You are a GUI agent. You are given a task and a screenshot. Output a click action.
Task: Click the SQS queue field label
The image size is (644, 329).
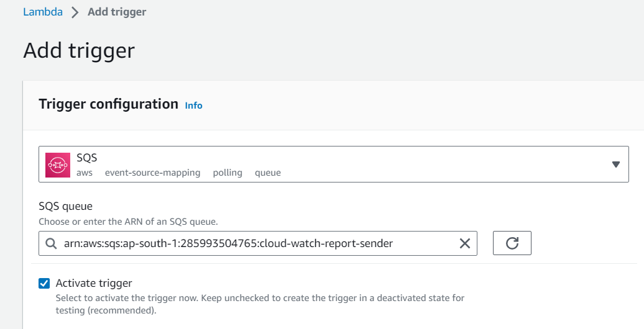pyautogui.click(x=66, y=206)
